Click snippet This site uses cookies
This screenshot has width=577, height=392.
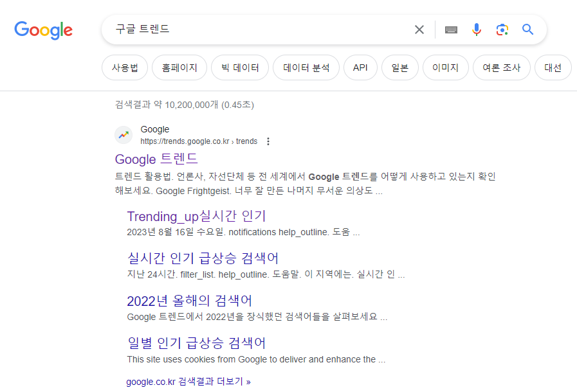tap(256, 359)
